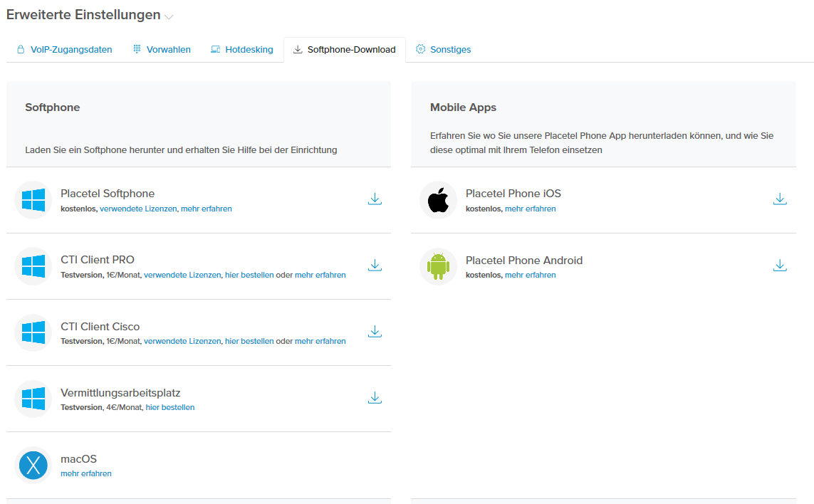Viewport: 814px width, 504px height.
Task: Click Windows logo beside CTI Client Cisco
Action: [x=33, y=332]
